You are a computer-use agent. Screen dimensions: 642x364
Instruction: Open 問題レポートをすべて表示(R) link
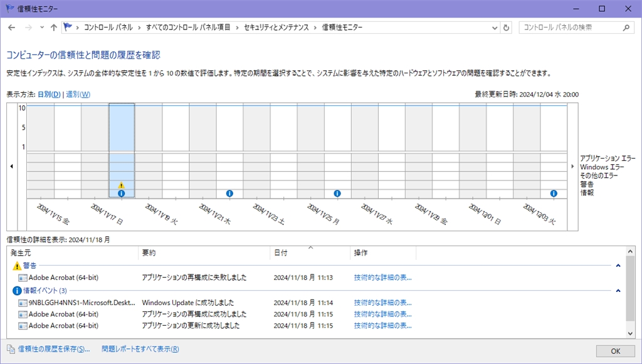(x=140, y=349)
